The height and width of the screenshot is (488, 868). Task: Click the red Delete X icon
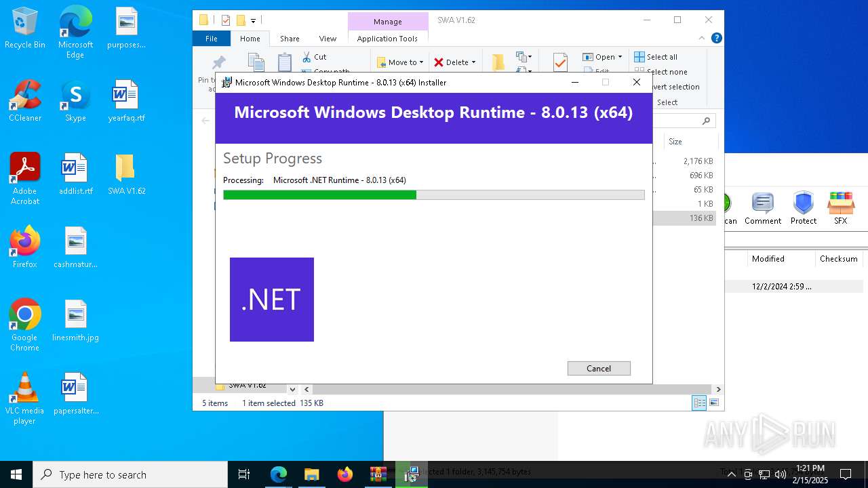click(x=439, y=62)
